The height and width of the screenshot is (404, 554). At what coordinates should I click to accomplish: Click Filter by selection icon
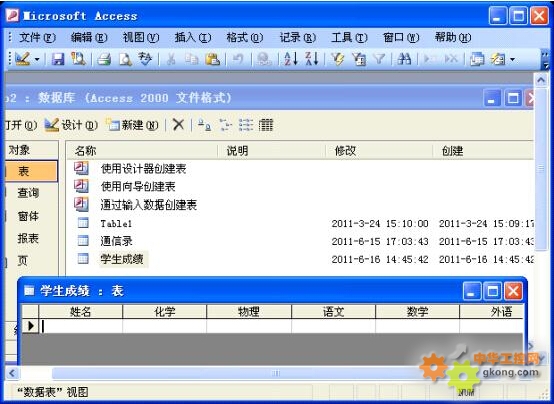click(337, 59)
